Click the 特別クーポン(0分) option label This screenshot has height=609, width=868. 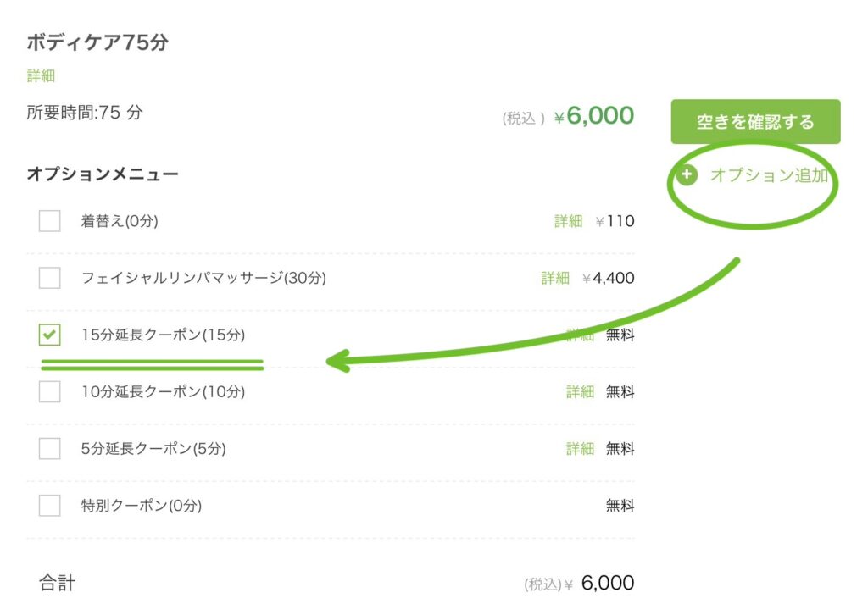pos(142,506)
